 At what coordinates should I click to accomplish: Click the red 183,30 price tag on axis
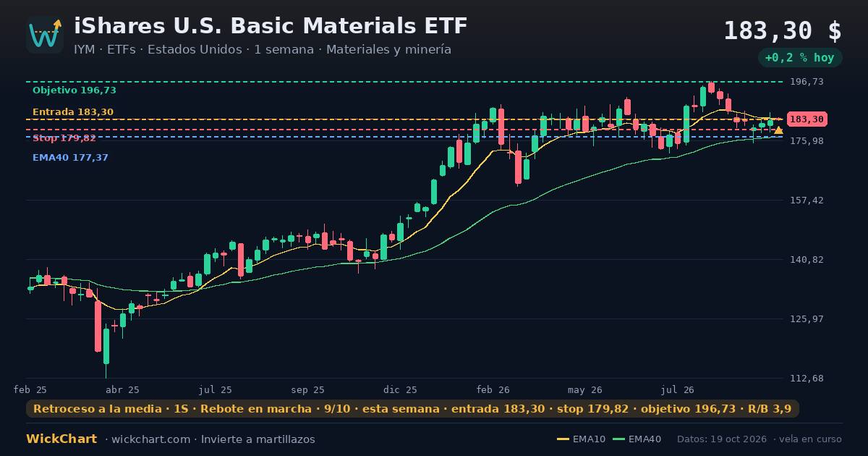point(807,119)
